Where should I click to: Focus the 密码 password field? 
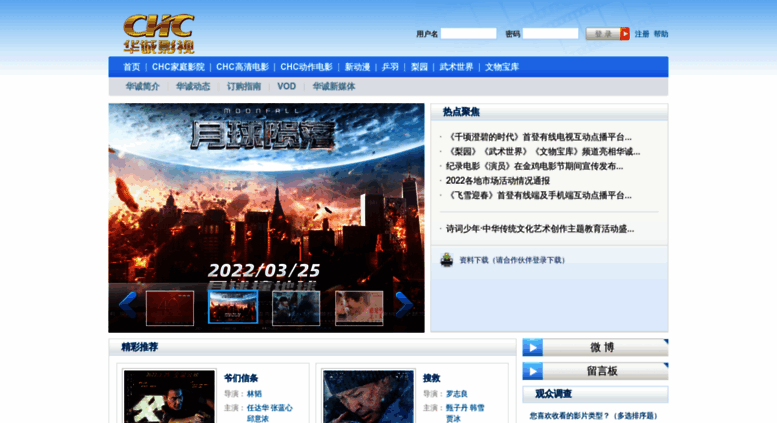coord(550,34)
